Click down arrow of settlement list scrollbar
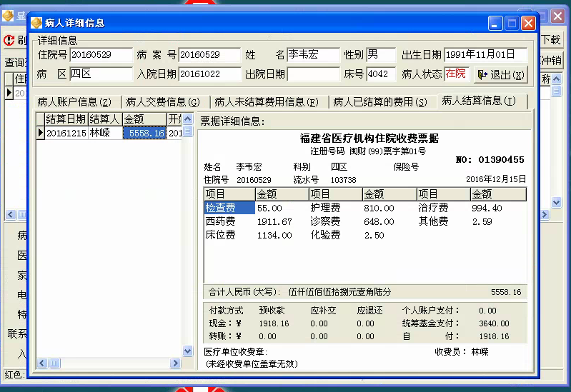 tap(187, 351)
